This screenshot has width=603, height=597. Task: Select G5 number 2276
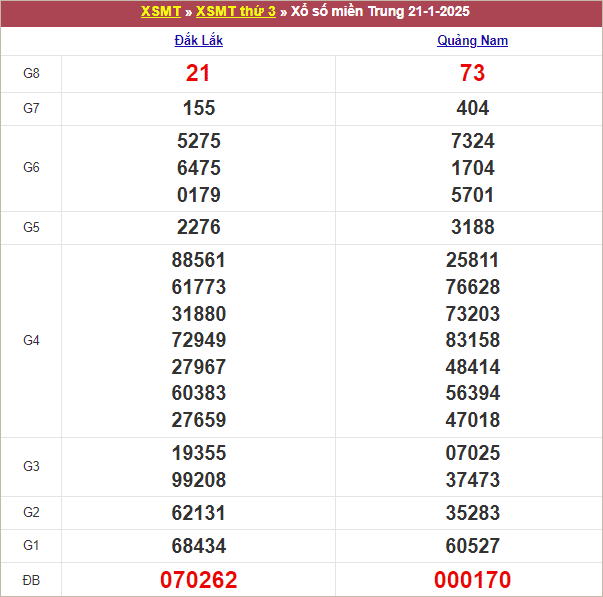tap(199, 227)
